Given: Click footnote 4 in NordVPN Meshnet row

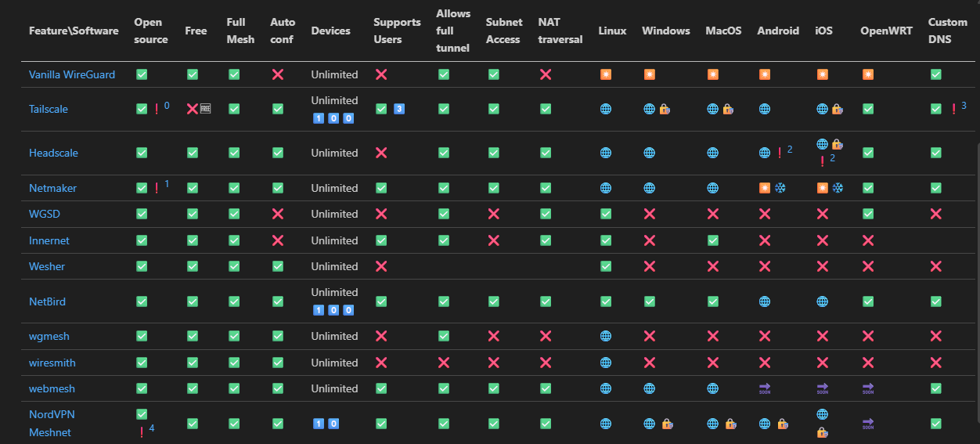Looking at the screenshot, I should 152,428.
